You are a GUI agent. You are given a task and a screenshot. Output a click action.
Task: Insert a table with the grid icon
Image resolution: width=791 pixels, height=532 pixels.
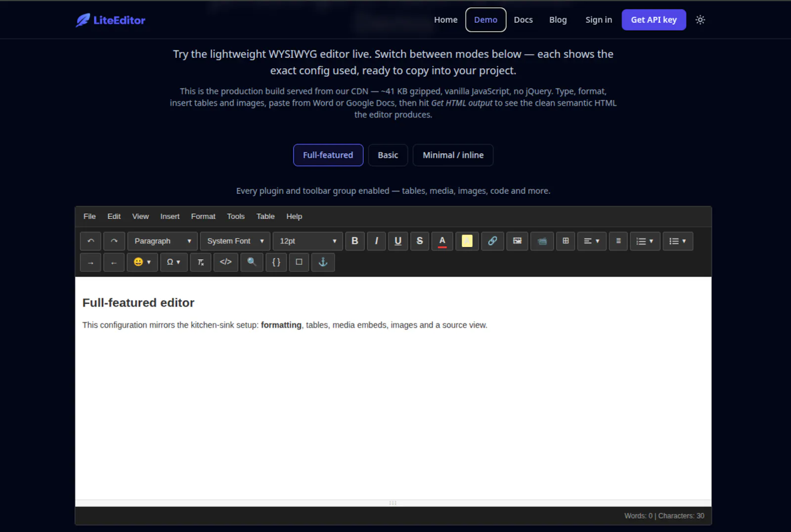click(x=566, y=241)
